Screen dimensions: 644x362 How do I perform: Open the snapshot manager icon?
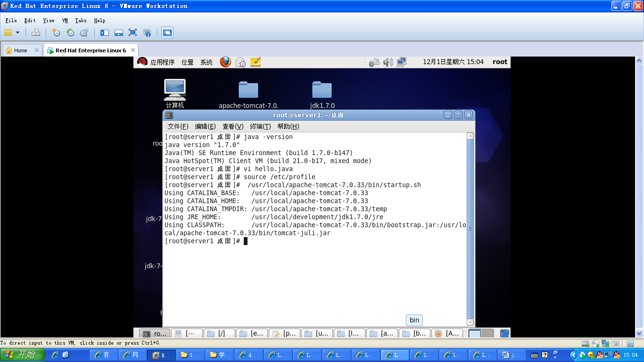pyautogui.click(x=84, y=33)
